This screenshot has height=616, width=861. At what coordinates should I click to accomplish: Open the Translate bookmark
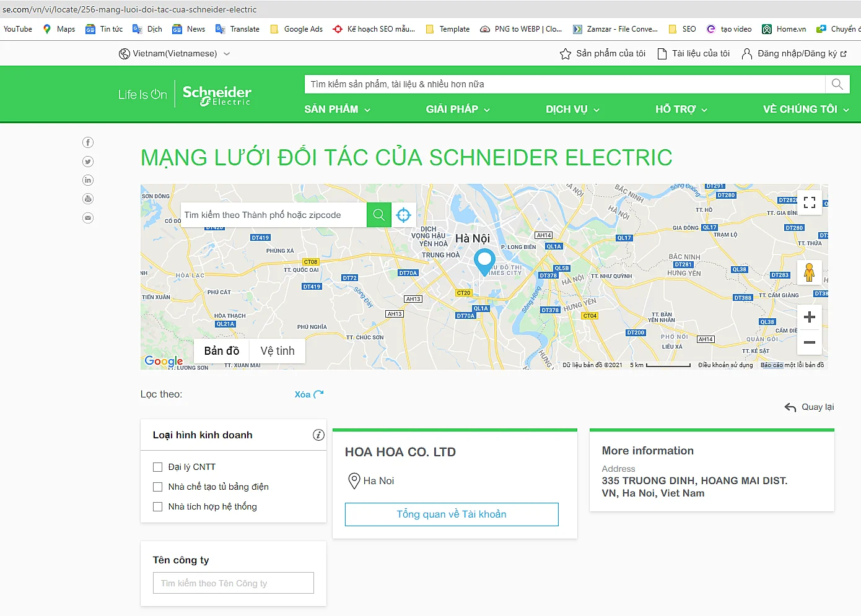238,29
